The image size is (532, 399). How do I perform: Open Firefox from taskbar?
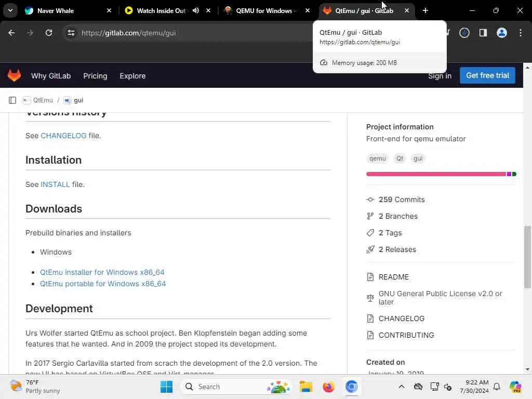328,387
